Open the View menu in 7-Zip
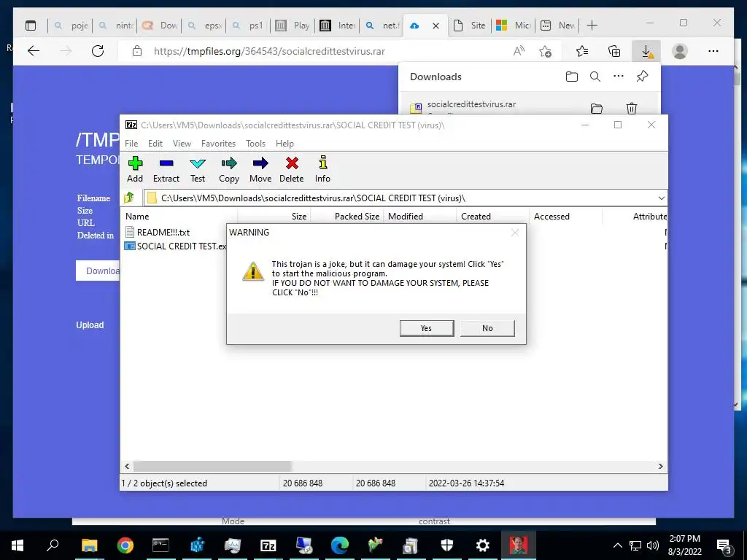Viewport: 747px width, 560px height. [182, 144]
